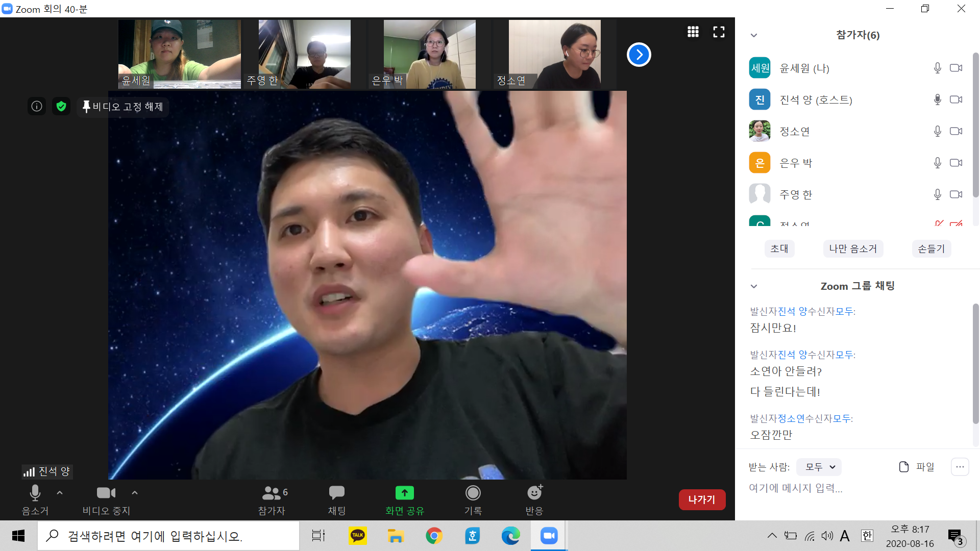Open video options arrow next to 비디오 중지
980x551 pixels.
click(x=135, y=493)
